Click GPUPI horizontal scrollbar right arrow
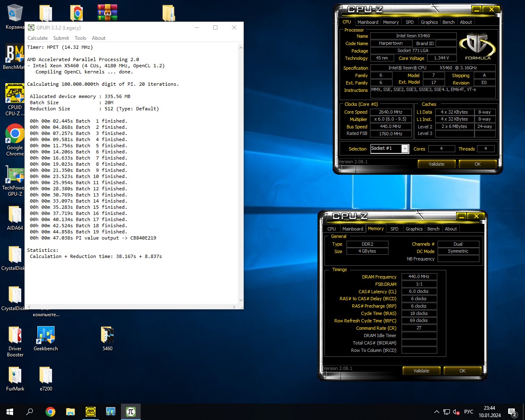The width and height of the screenshot is (525, 420). (x=234, y=307)
